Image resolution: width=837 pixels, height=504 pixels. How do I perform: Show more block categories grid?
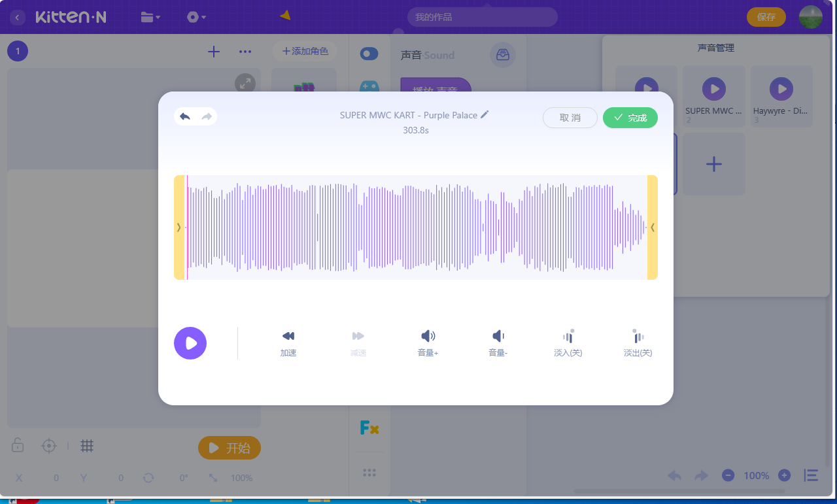369,473
